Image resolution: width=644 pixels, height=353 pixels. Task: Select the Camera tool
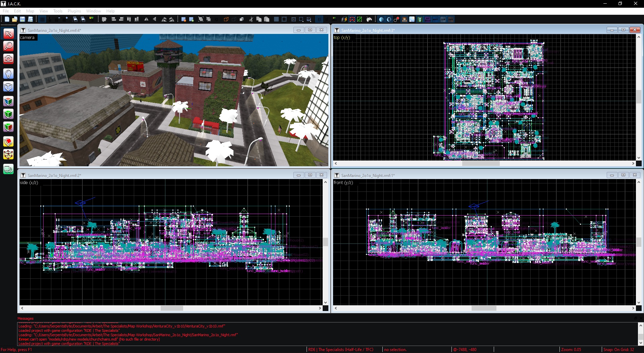click(x=8, y=59)
